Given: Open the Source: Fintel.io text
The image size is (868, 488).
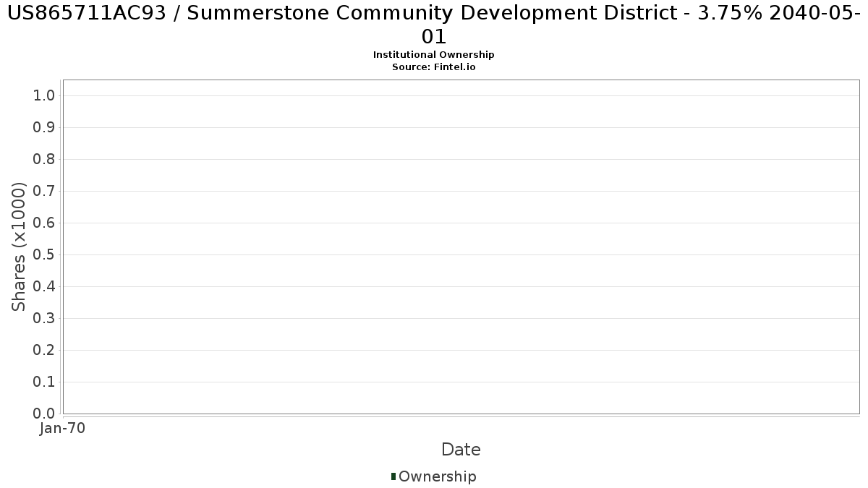Looking at the screenshot, I should (x=433, y=67).
